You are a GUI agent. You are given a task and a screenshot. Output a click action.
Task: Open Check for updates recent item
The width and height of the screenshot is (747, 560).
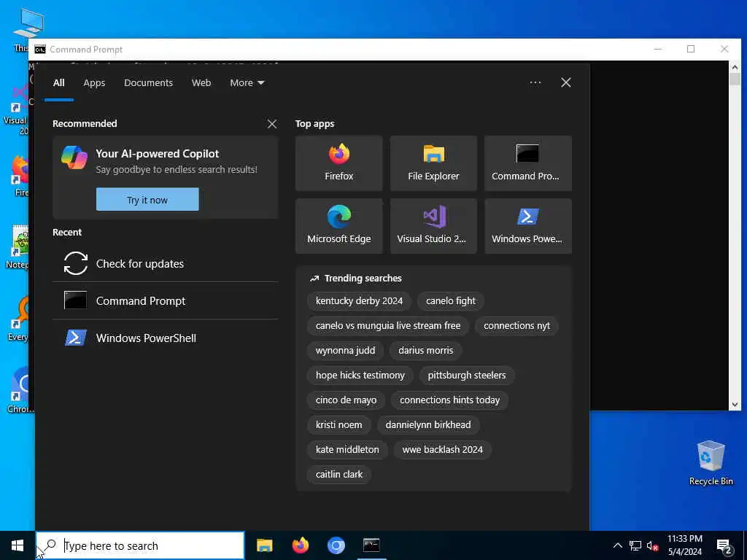pos(166,263)
